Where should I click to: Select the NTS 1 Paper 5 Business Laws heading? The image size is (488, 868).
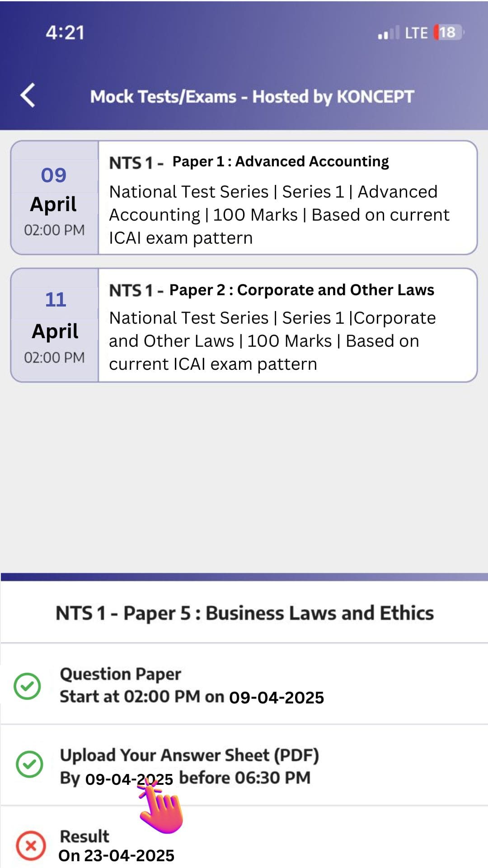(x=244, y=613)
